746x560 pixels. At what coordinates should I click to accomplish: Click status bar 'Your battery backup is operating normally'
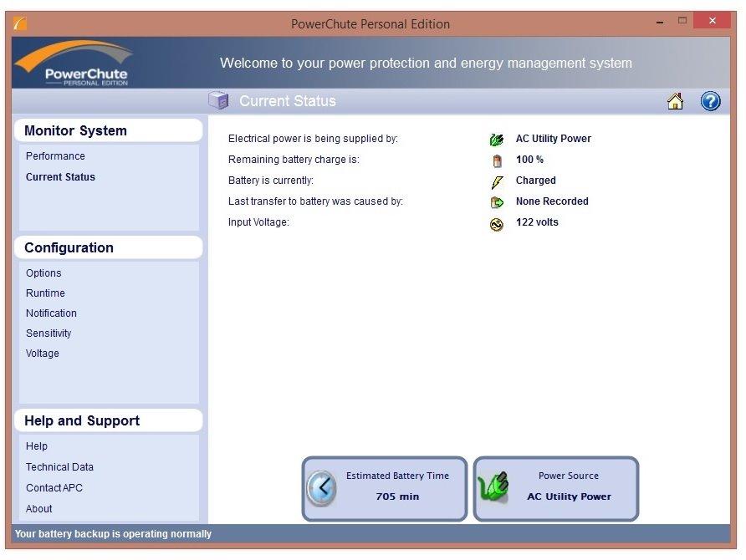coord(113,534)
